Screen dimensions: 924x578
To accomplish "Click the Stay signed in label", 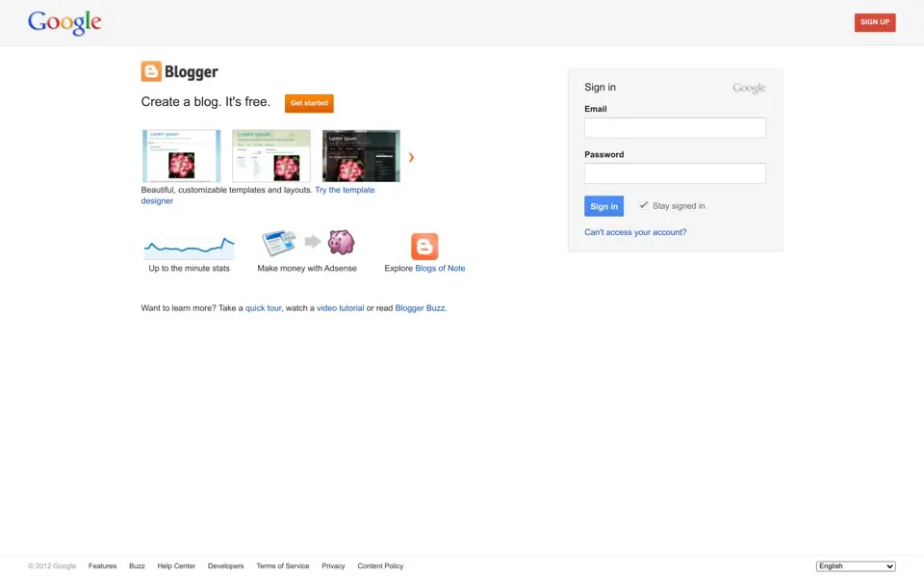I will point(679,206).
